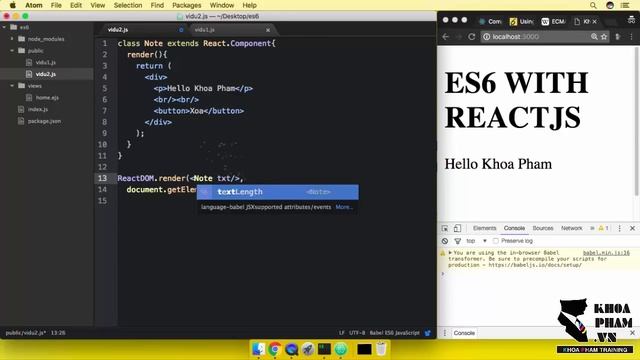Click the UTF-8 encoding in the status bar
Viewport: 640px width, 360px height.
click(x=357, y=333)
